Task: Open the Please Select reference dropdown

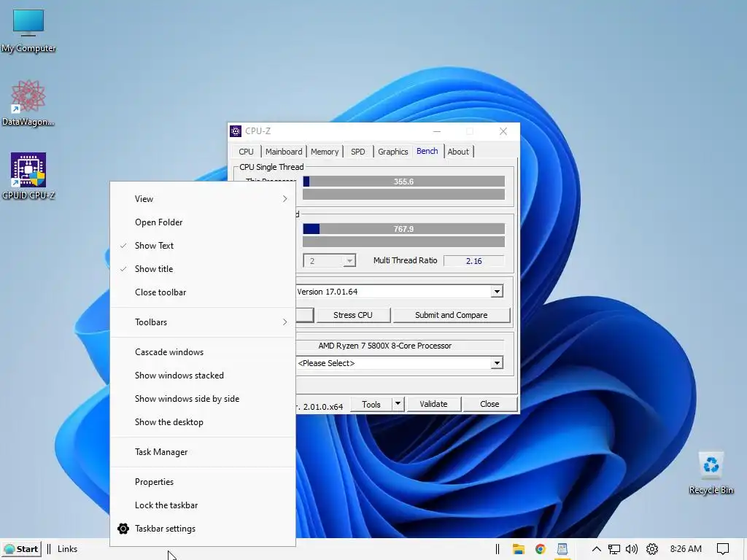Action: (x=496, y=363)
